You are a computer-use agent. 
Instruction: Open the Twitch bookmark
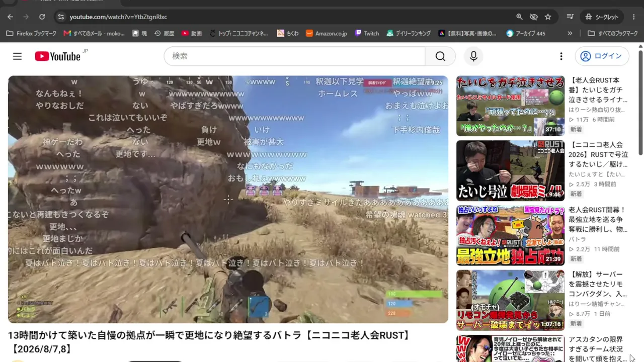tap(367, 33)
